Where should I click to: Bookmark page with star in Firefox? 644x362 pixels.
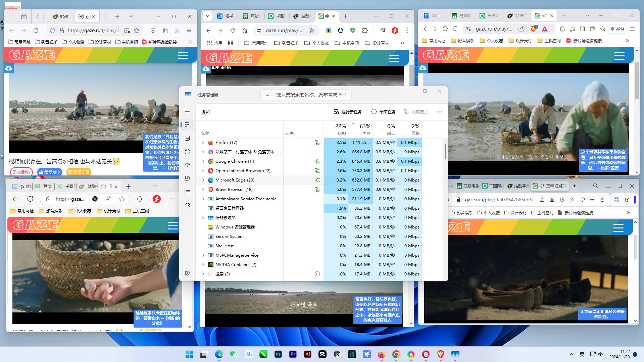pyautogui.click(x=137, y=31)
